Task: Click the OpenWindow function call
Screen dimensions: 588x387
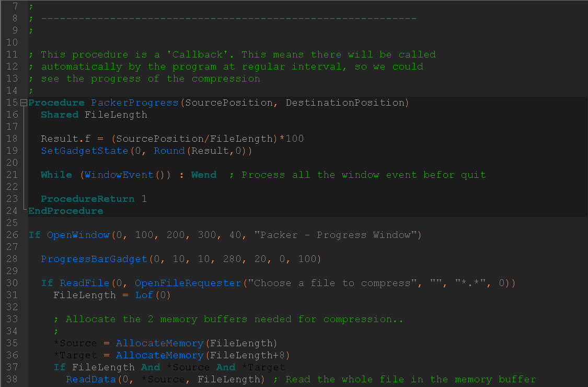Action: [78, 235]
